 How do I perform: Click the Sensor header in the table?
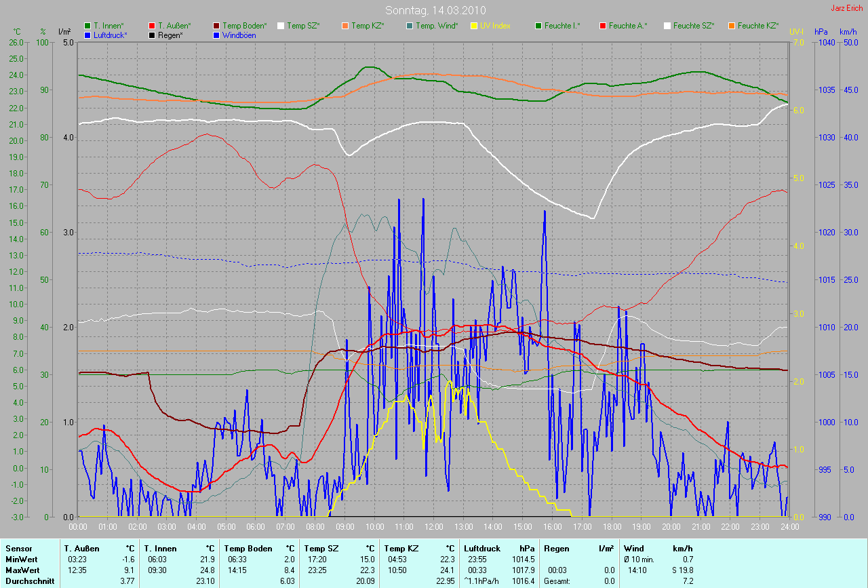coord(18,549)
